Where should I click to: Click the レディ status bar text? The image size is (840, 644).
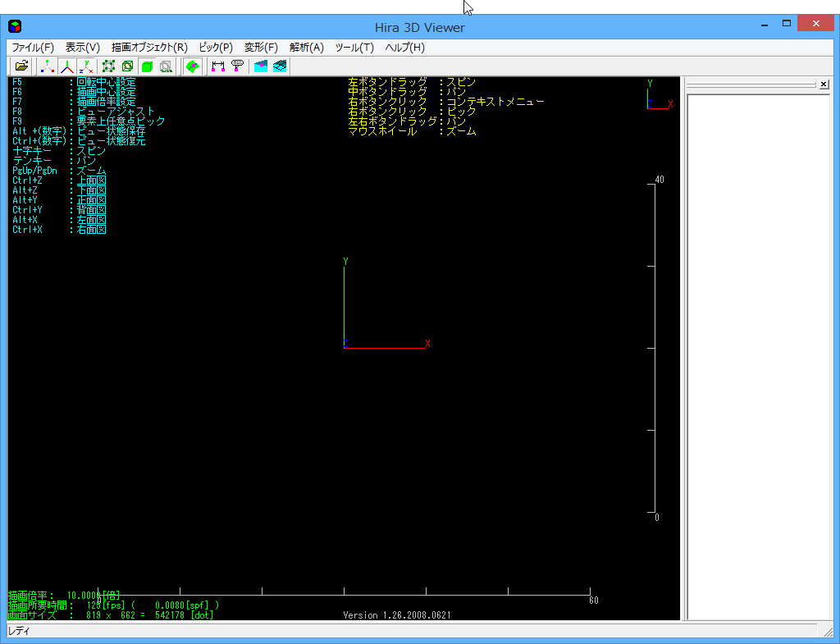[x=20, y=631]
